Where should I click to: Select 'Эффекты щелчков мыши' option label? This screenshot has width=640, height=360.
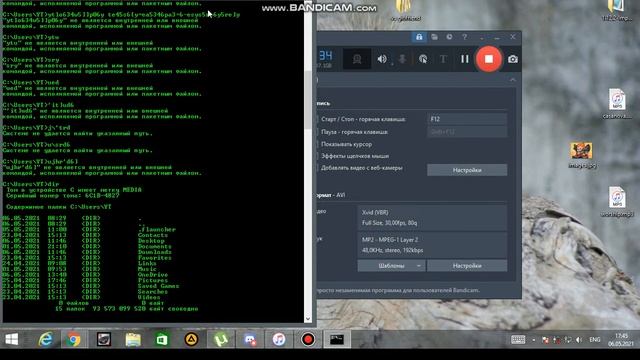[x=355, y=156]
